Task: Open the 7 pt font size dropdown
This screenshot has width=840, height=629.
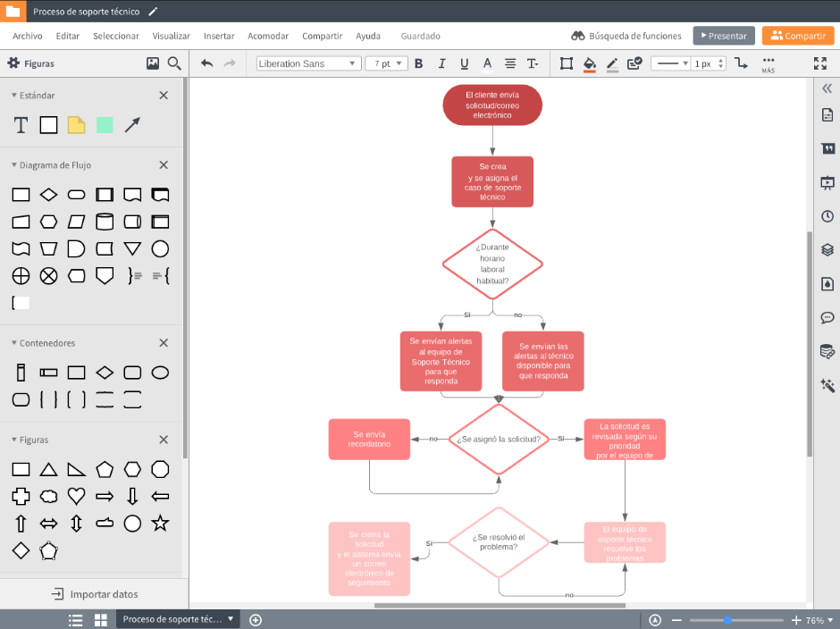Action: pos(386,63)
